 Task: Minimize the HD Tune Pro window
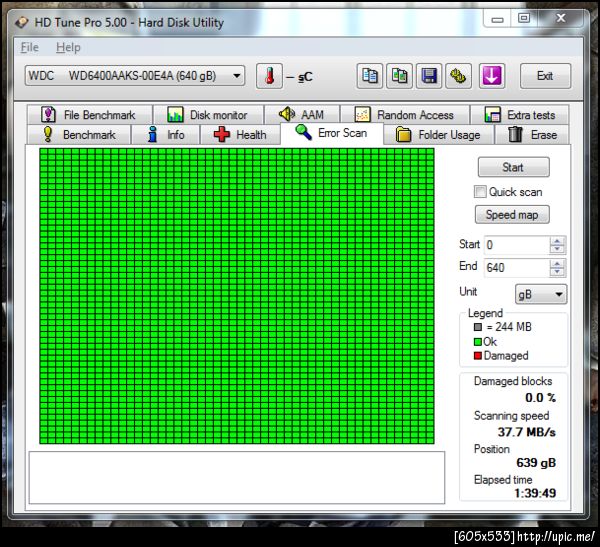(x=497, y=19)
